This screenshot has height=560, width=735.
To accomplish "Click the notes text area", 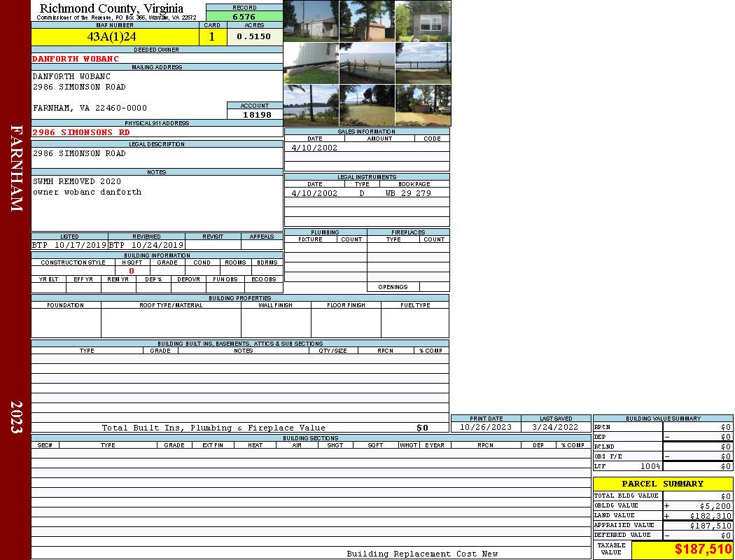I will 157,203.
